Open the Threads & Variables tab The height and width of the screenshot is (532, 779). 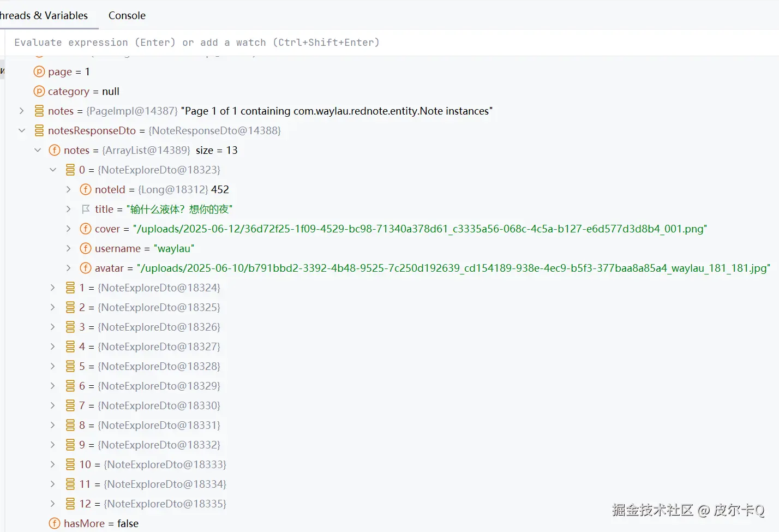pyautogui.click(x=44, y=15)
